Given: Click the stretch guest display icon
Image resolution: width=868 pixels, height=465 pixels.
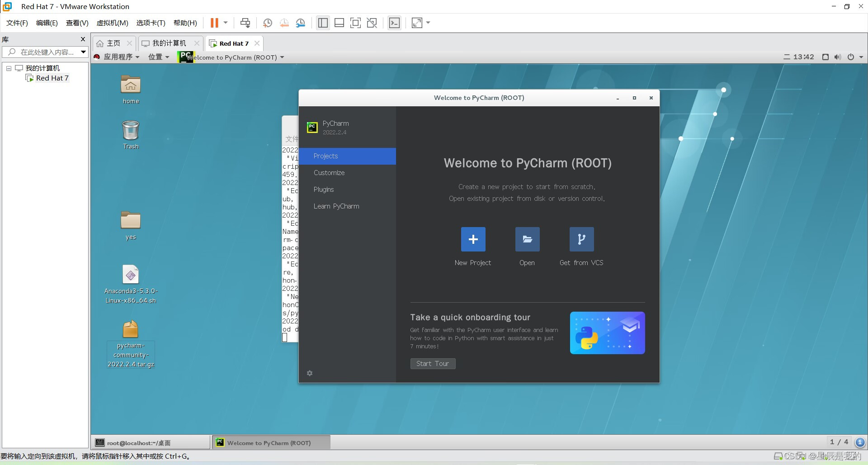Looking at the screenshot, I should pos(417,23).
